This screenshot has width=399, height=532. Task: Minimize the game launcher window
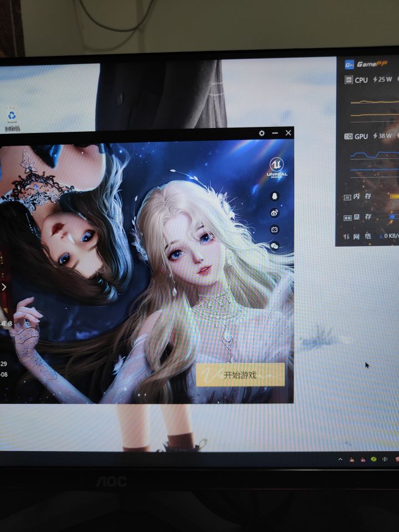275,134
